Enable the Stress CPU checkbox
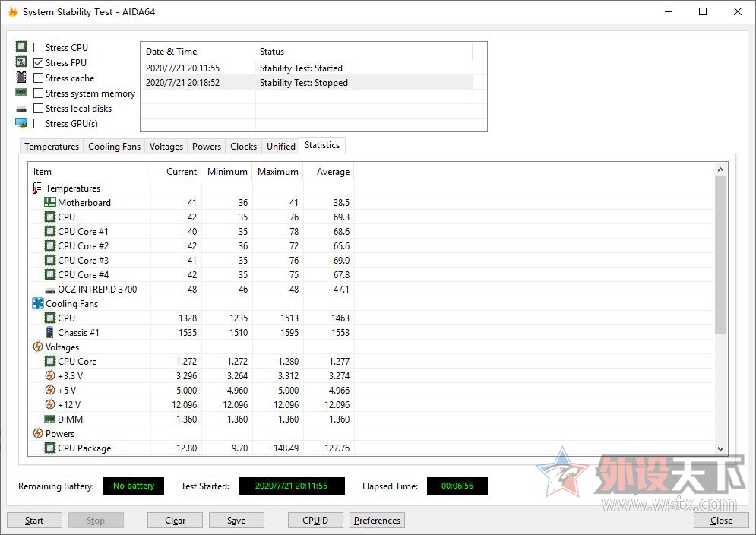 coord(39,47)
